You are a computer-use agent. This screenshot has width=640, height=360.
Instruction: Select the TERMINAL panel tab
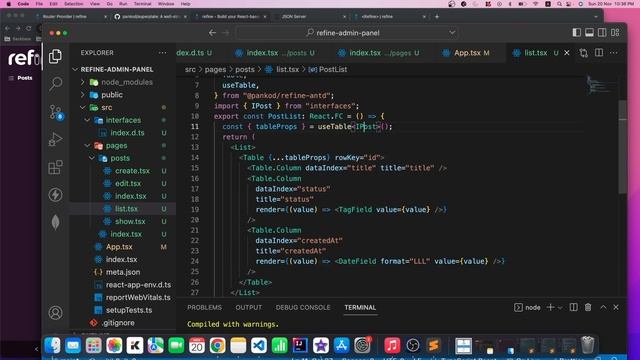point(360,307)
